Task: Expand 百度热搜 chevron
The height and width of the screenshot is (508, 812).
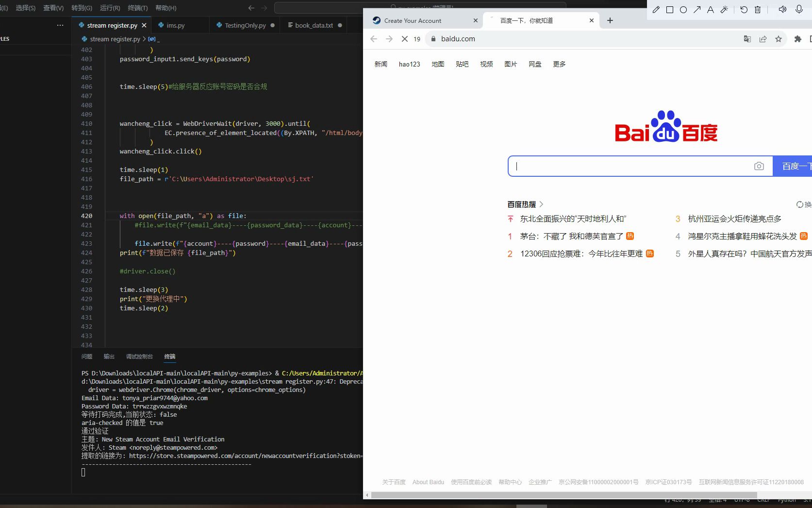Action: [x=541, y=204]
